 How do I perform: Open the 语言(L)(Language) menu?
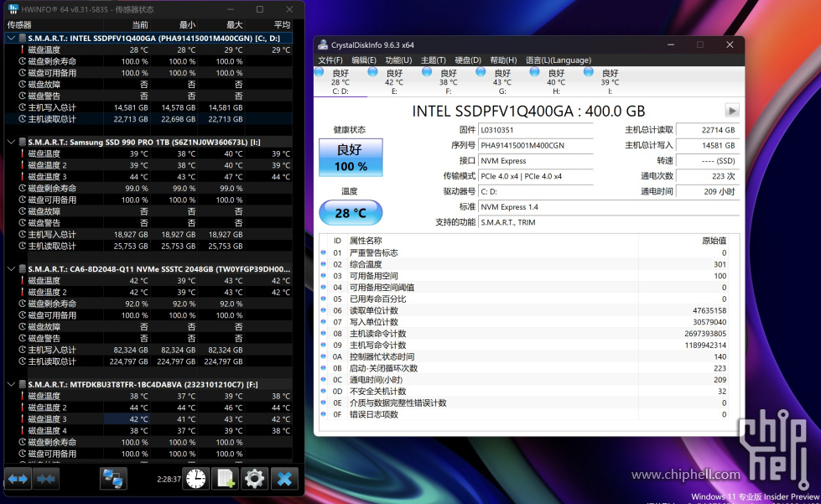558,60
